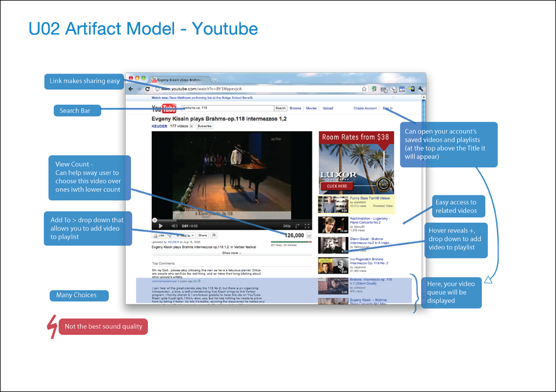The width and height of the screenshot is (556, 392).
Task: Click the Room Rates Luxor advertisement
Action: (x=356, y=163)
